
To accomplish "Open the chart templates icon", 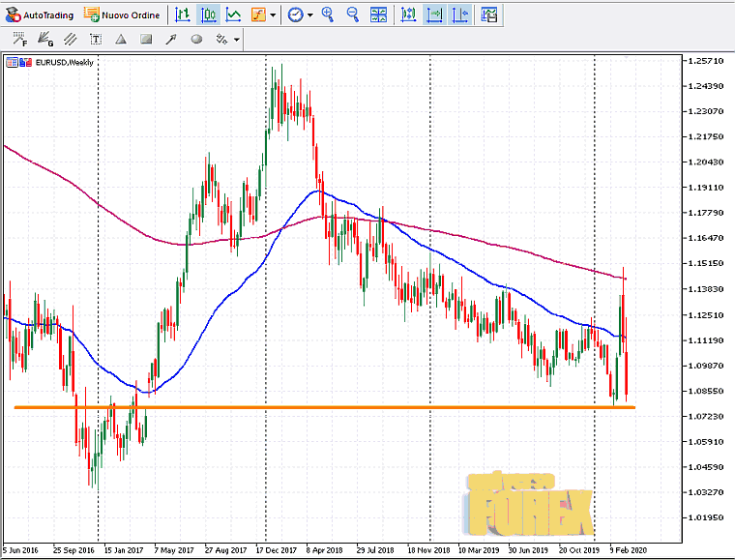I will tap(489, 15).
